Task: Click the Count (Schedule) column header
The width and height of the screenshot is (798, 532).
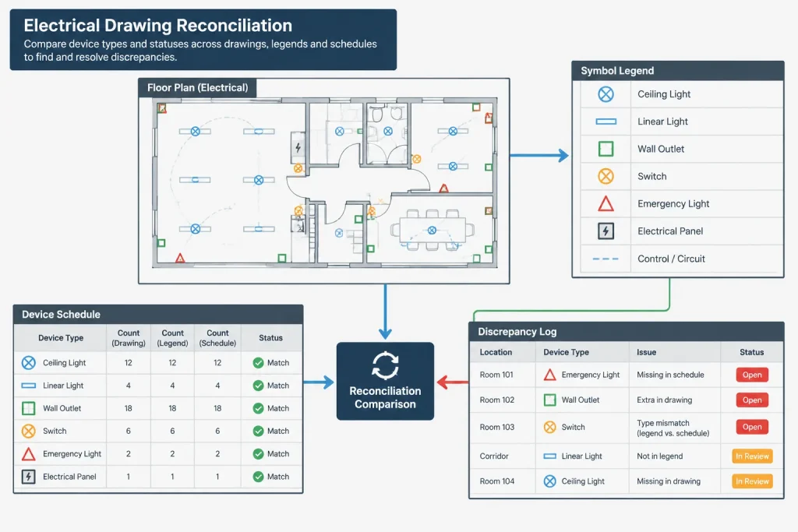Action: click(217, 338)
